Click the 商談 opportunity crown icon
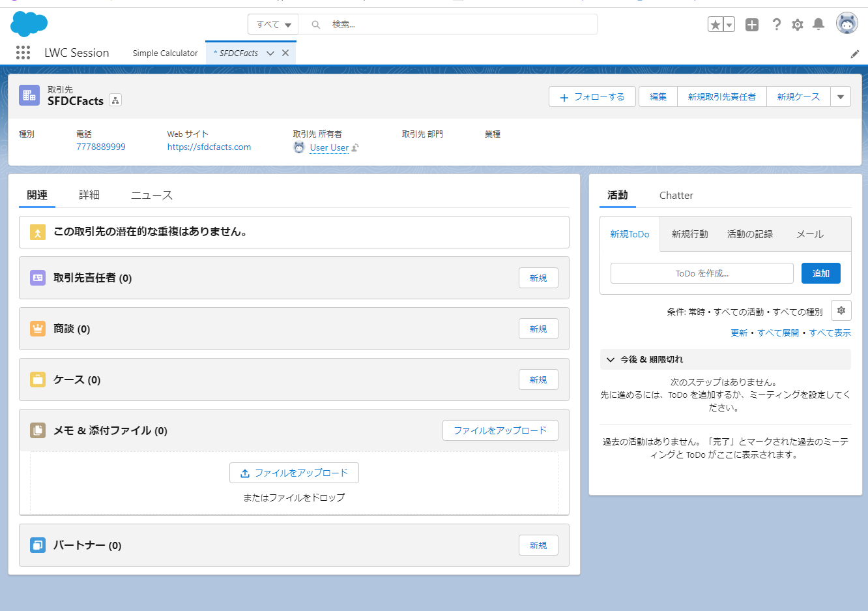This screenshot has height=611, width=868. 38,329
